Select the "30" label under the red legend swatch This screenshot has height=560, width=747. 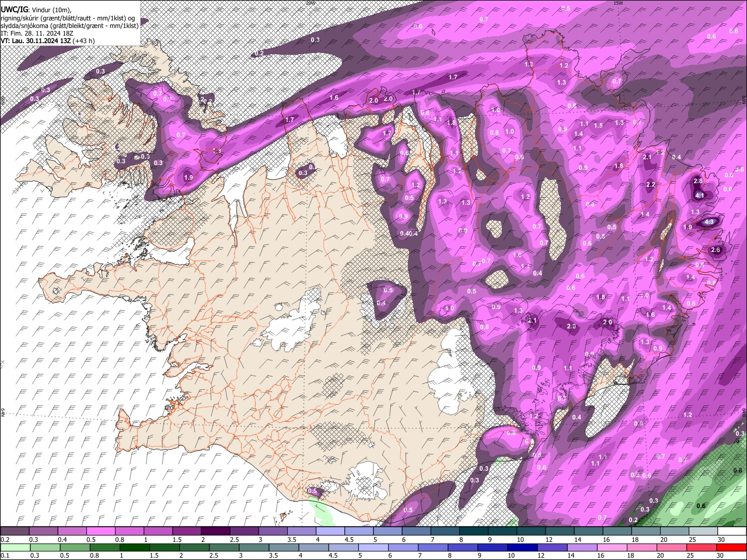[721, 555]
